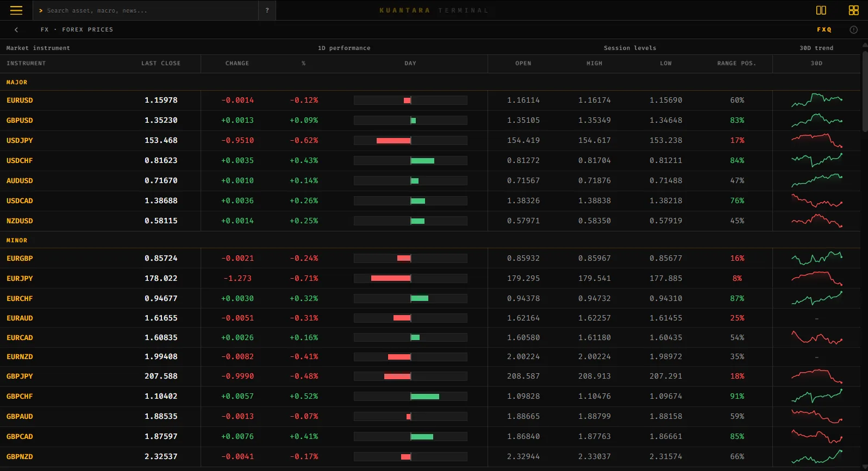Open the EURCHF instrument
The height and width of the screenshot is (471, 868).
(x=20, y=299)
